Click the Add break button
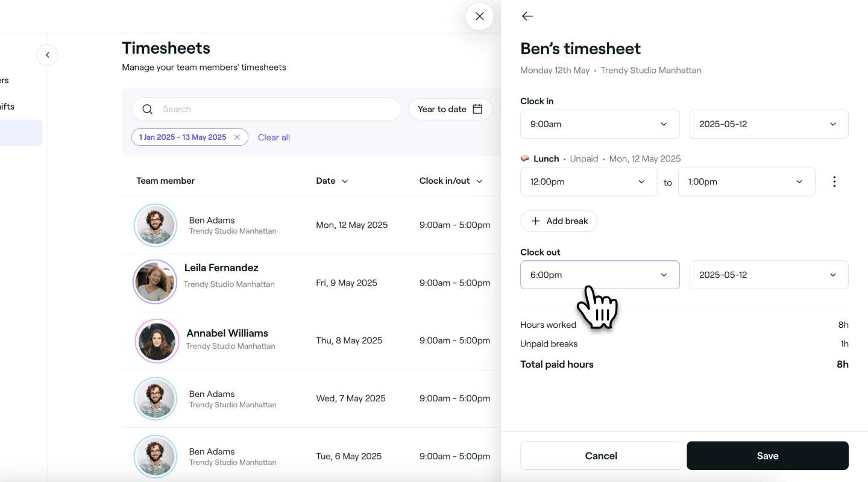The image size is (868, 482). point(559,221)
